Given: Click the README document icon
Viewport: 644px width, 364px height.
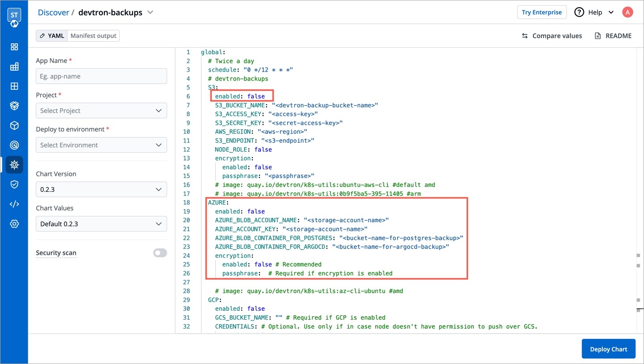Looking at the screenshot, I should pos(598,36).
